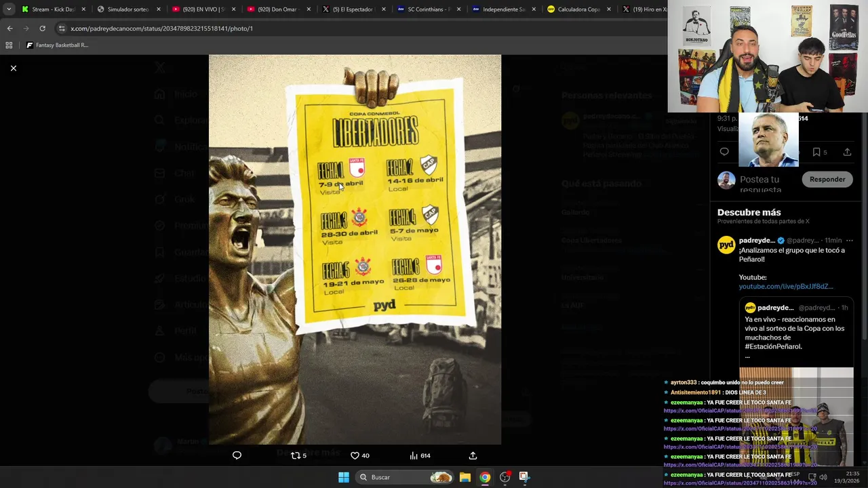This screenshot has width=868, height=488.
Task: Click the Postea tu respuesta reply field
Action: click(x=767, y=184)
